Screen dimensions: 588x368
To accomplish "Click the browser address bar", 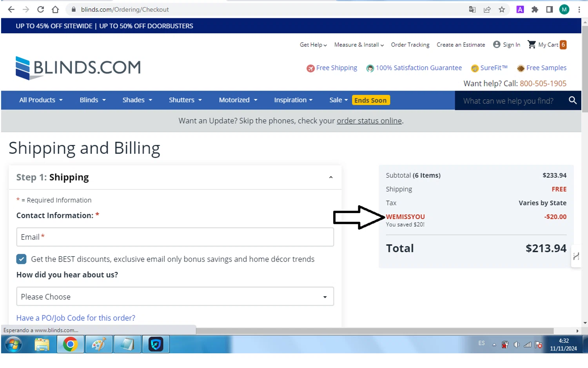I will tap(267, 9).
